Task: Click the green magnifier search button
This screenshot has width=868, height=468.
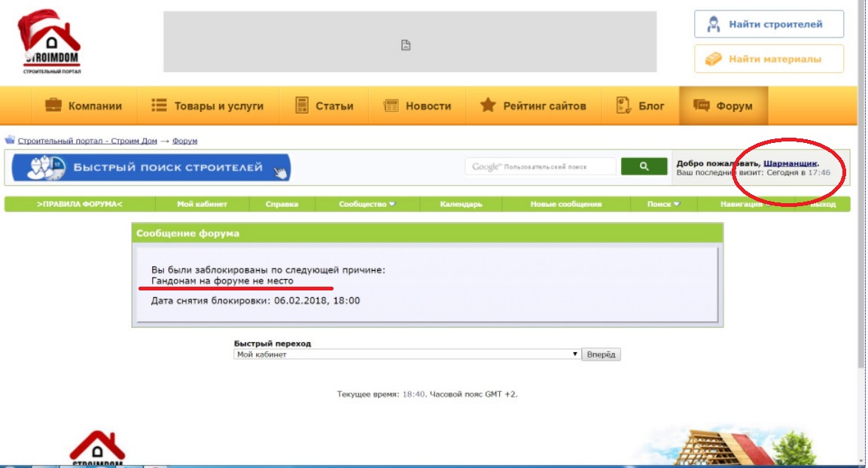Action: point(644,166)
